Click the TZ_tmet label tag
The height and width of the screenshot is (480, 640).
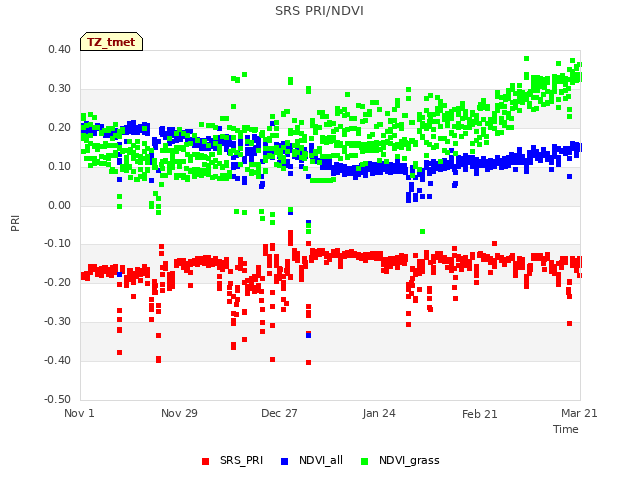pos(111,42)
